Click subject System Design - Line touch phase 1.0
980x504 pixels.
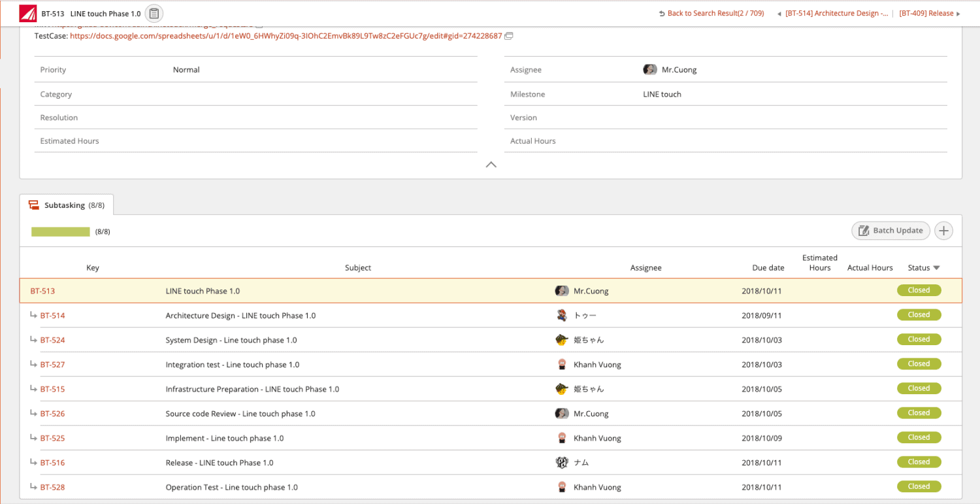click(x=231, y=340)
